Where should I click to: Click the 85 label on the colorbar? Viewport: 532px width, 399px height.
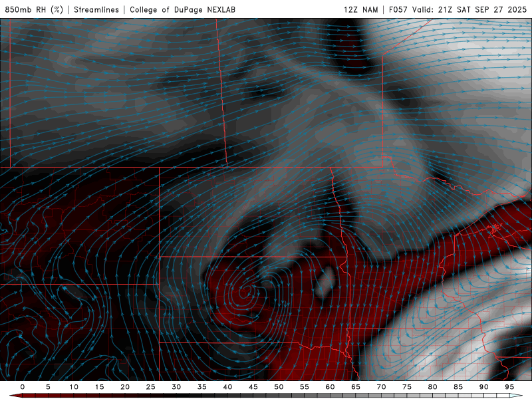coord(458,387)
